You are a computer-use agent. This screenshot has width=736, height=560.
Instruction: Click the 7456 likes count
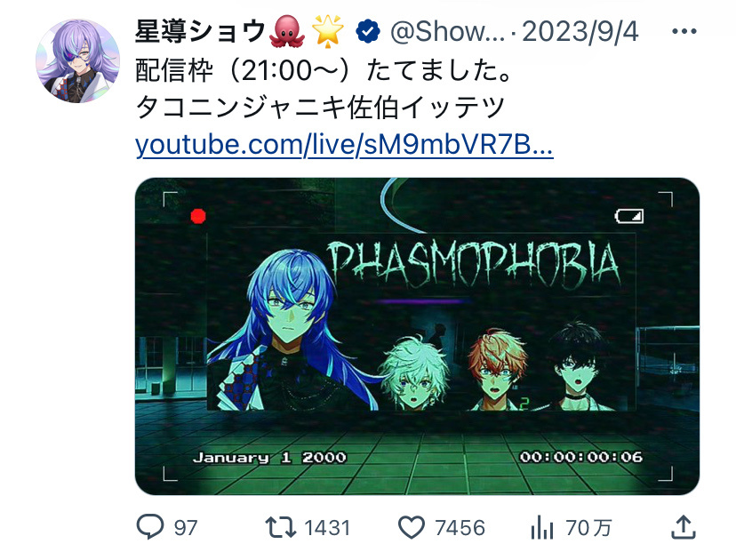460,528
